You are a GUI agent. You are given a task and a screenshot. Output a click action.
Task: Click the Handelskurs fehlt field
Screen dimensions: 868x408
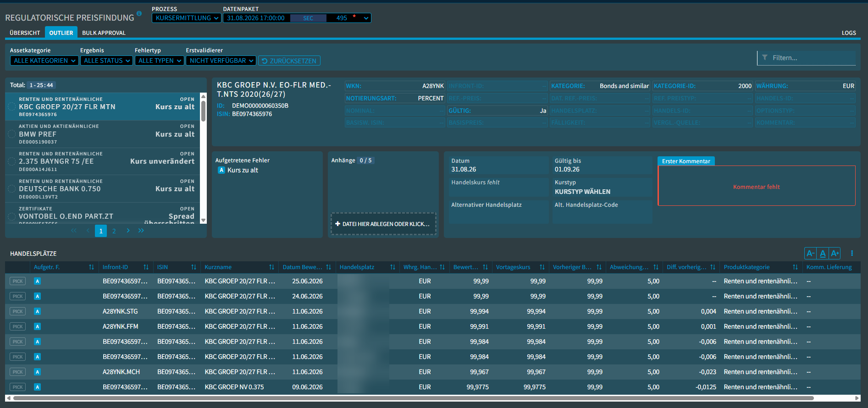click(499, 187)
